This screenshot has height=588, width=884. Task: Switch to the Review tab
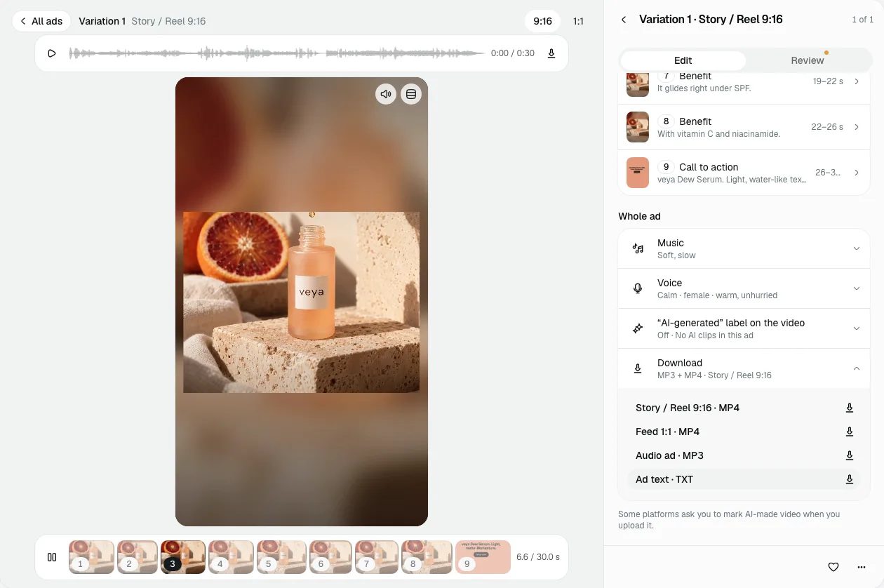point(807,60)
